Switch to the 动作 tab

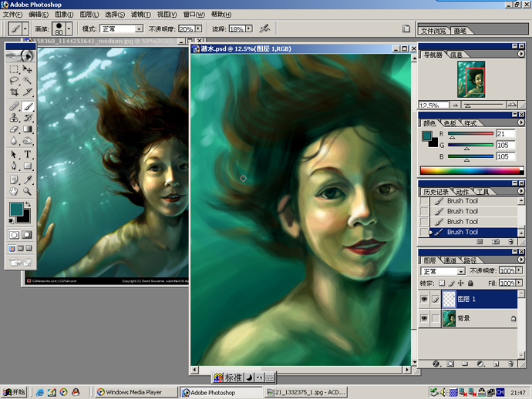coord(462,192)
